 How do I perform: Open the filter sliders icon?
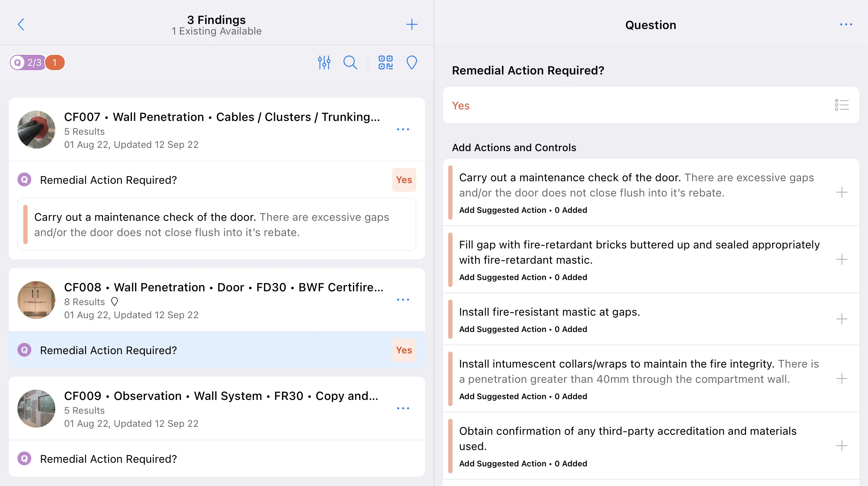(x=324, y=62)
